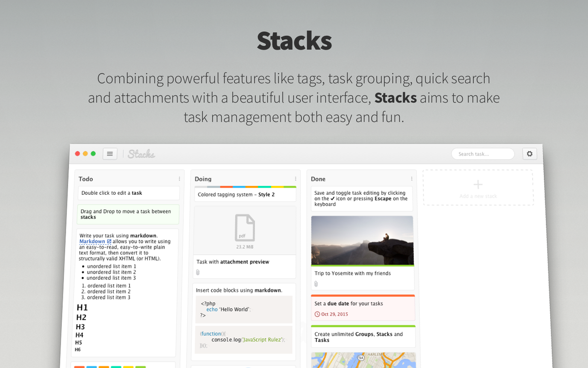Select 'Create unlimited Groups, Stacks and Tasks' card
588x368 pixels.
pos(363,337)
